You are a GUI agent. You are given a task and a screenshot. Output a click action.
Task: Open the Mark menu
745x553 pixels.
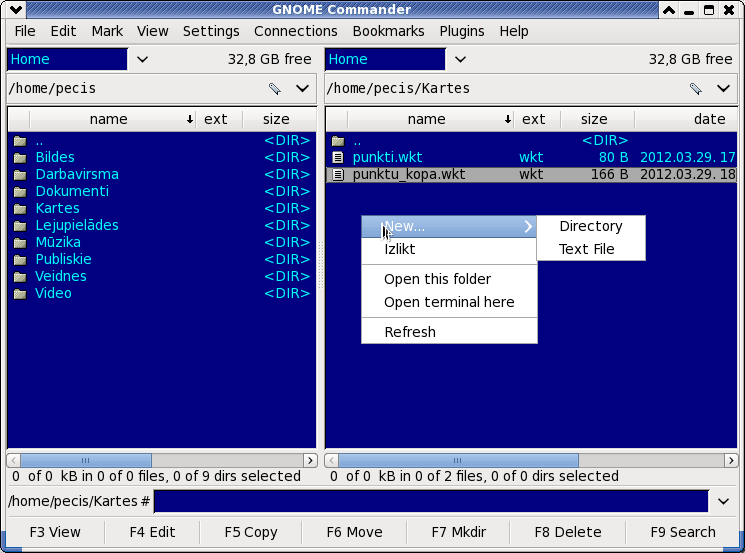[107, 31]
